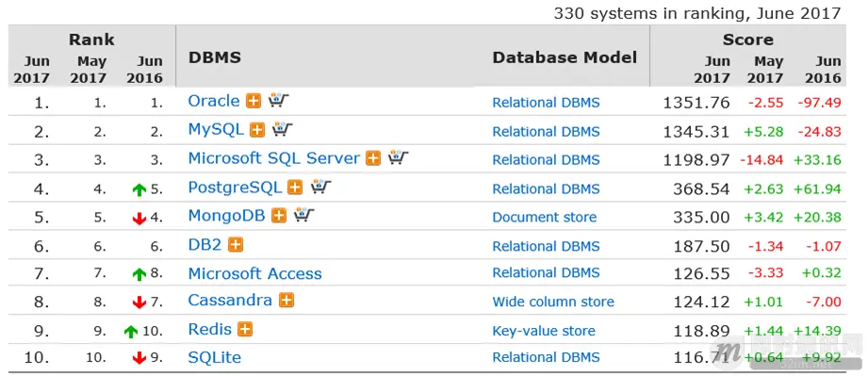The image size is (868, 376).
Task: Click the Key-value store link
Action: (544, 331)
